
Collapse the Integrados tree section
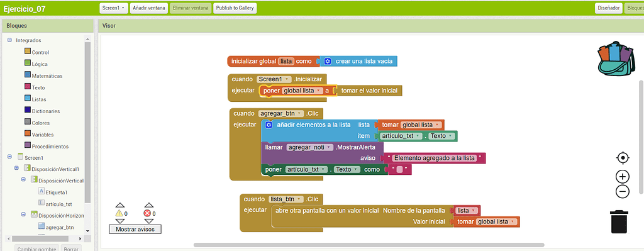click(9, 40)
